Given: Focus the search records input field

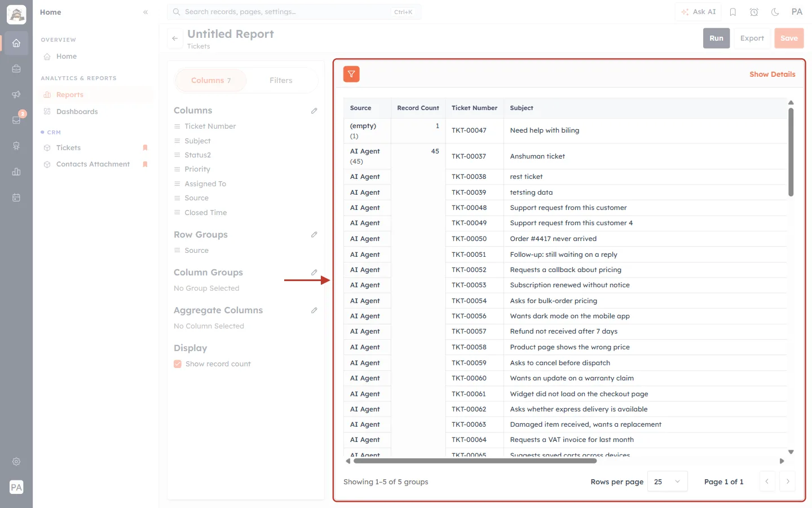Looking at the screenshot, I should [x=294, y=12].
